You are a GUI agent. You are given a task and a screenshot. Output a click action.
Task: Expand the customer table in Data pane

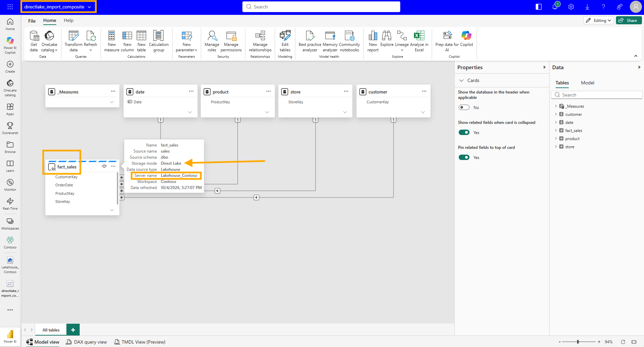pos(556,114)
